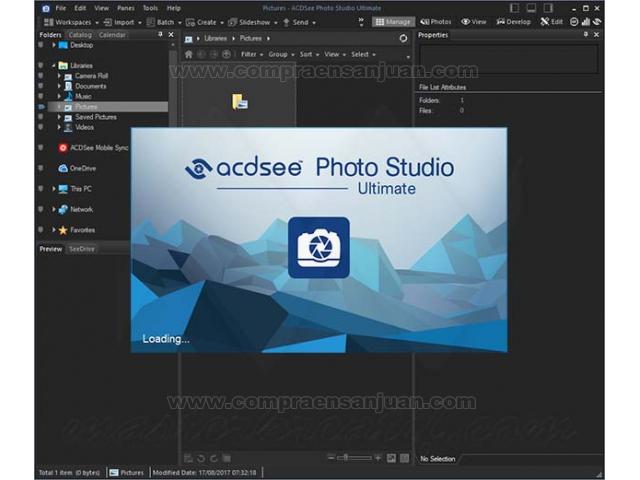Toggle Easy-Select indicator for Libraries
This screenshot has height=480, width=640.
(x=41, y=65)
